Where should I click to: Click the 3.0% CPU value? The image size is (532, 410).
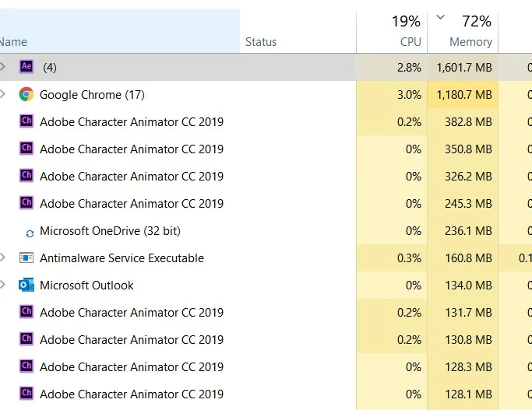(409, 95)
